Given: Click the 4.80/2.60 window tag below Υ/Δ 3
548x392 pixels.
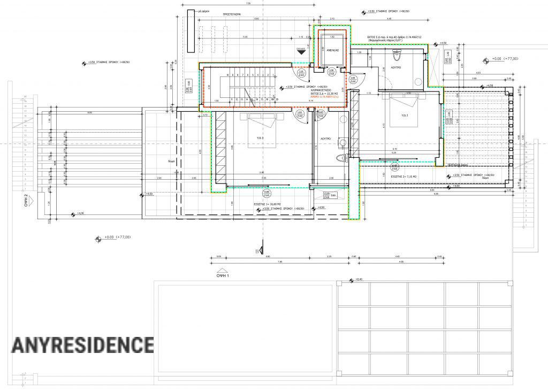Looking at the screenshot, I should point(266,194).
